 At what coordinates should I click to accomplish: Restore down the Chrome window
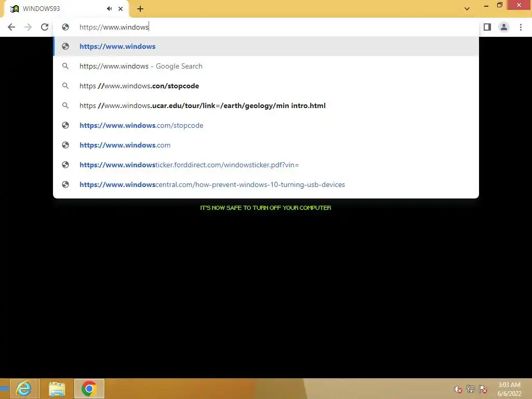499,5
